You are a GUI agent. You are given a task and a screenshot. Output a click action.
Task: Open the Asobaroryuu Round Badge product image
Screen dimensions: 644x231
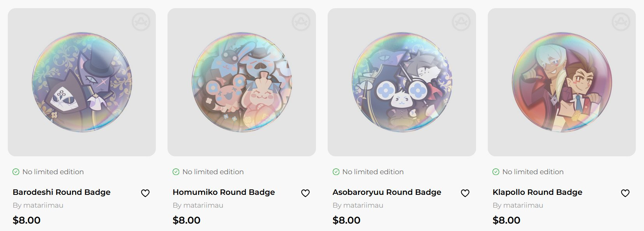[402, 82]
